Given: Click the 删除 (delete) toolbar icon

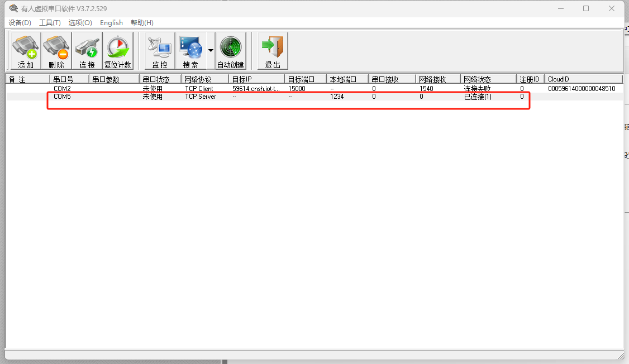Looking at the screenshot, I should 56,51.
